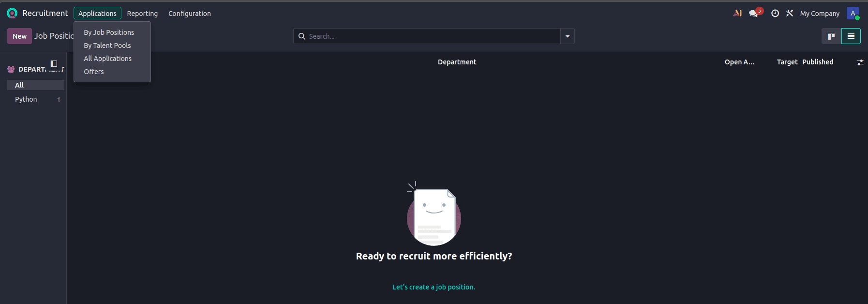Sort by Open A... column header

[739, 62]
